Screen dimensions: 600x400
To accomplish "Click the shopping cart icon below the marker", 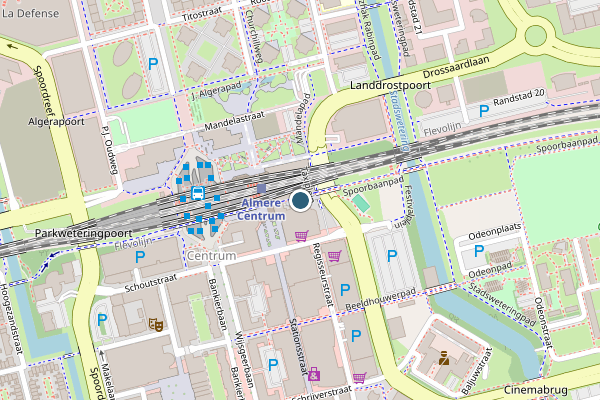I will coord(302,236).
